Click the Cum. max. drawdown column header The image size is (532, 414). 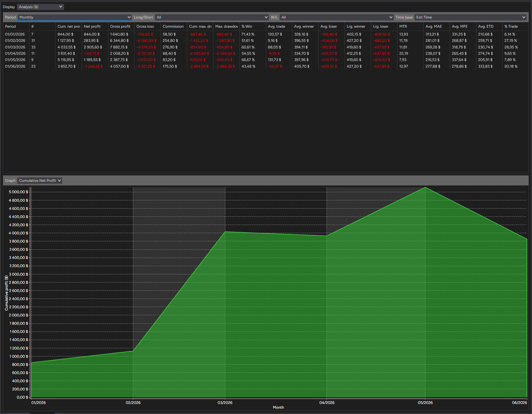pos(200,26)
